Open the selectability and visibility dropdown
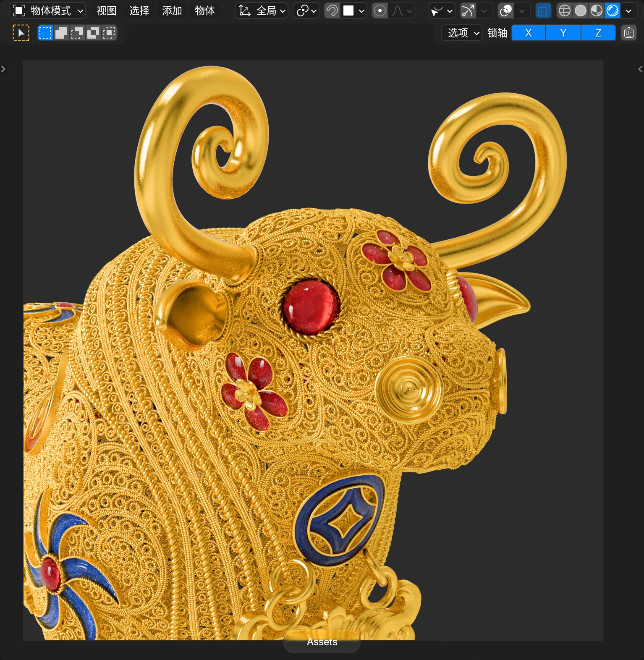Image resolution: width=644 pixels, height=660 pixels. click(442, 10)
